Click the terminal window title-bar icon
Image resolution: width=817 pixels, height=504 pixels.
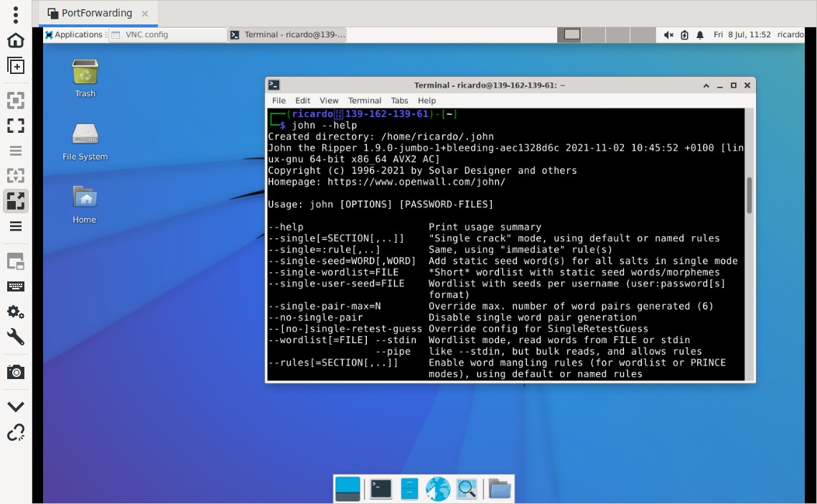pyautogui.click(x=274, y=85)
